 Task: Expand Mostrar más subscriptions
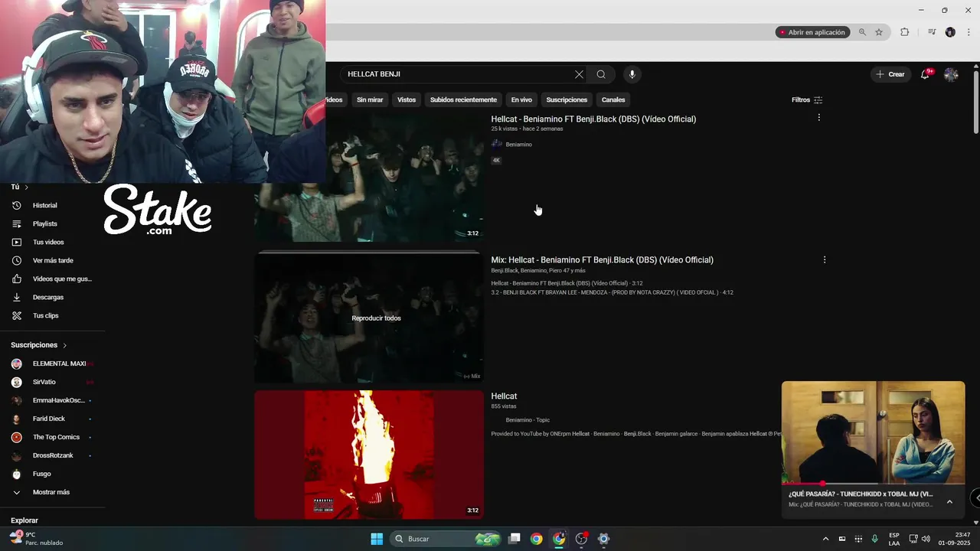(x=52, y=492)
